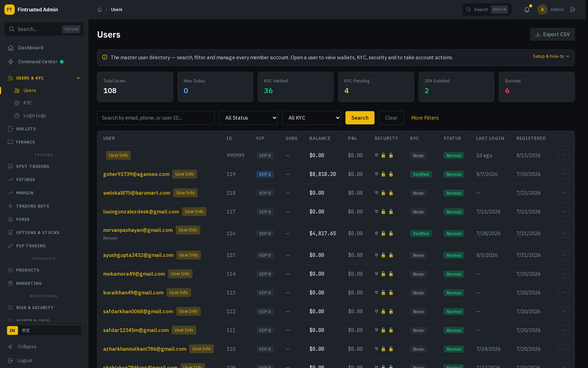
Task: Open Dashboard from sidebar
Action: [x=44, y=48]
